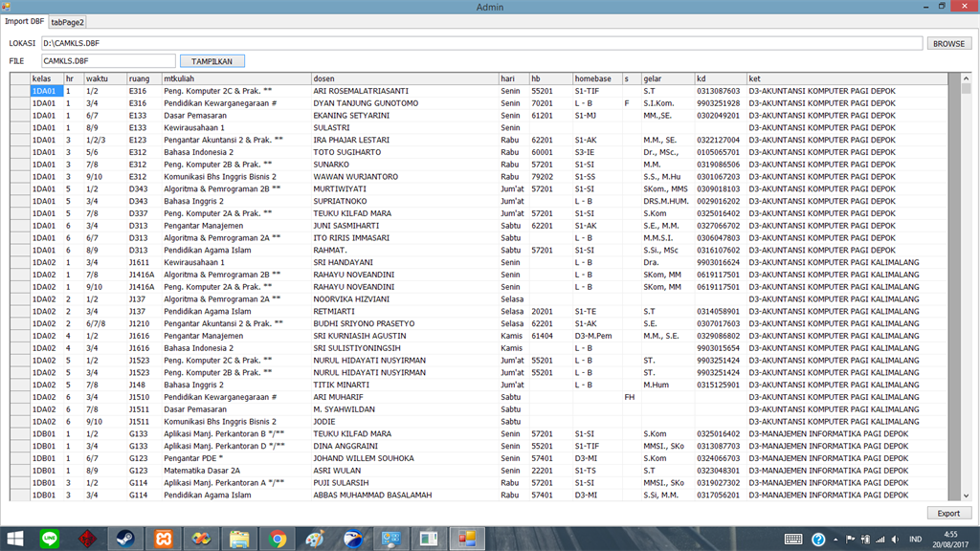
Task: Open the on-screen keyboard tray icon
Action: pyautogui.click(x=793, y=540)
